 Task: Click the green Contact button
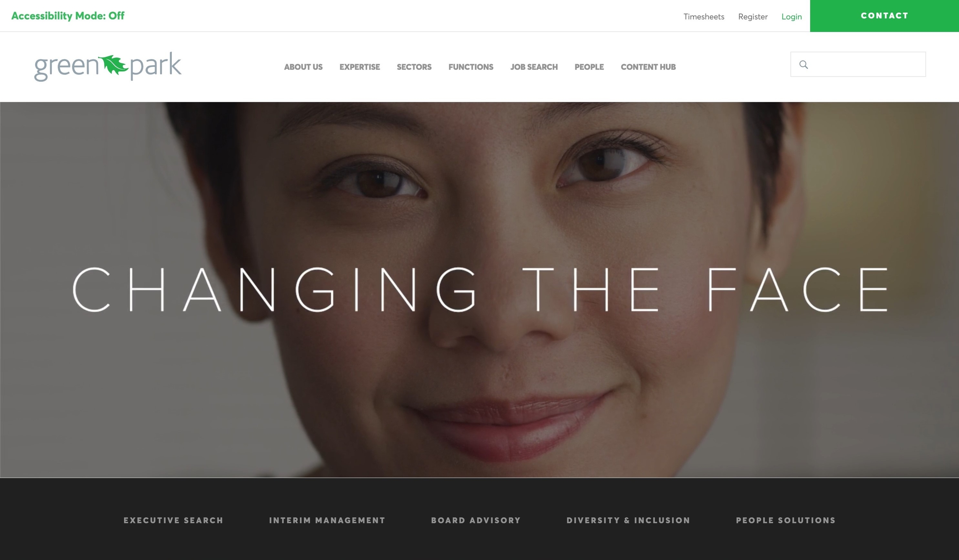(885, 16)
